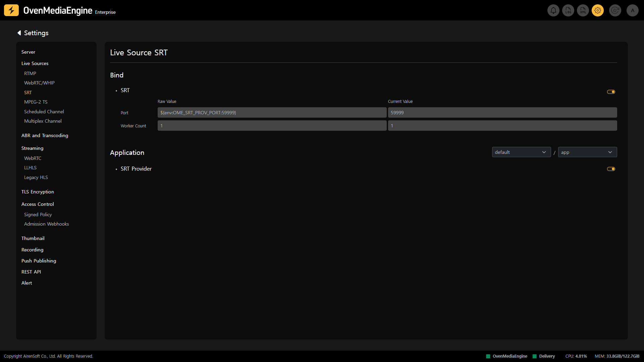Toggle the SRT Provider switch

611,169
